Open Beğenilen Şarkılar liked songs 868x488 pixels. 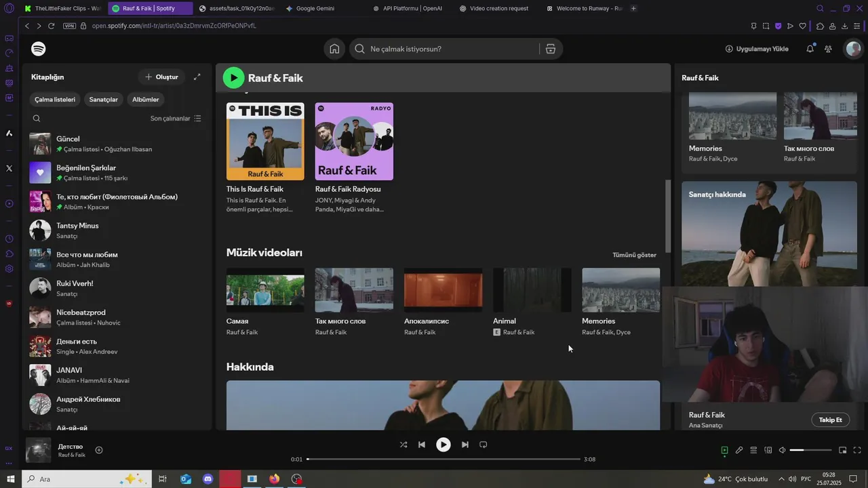pos(117,173)
